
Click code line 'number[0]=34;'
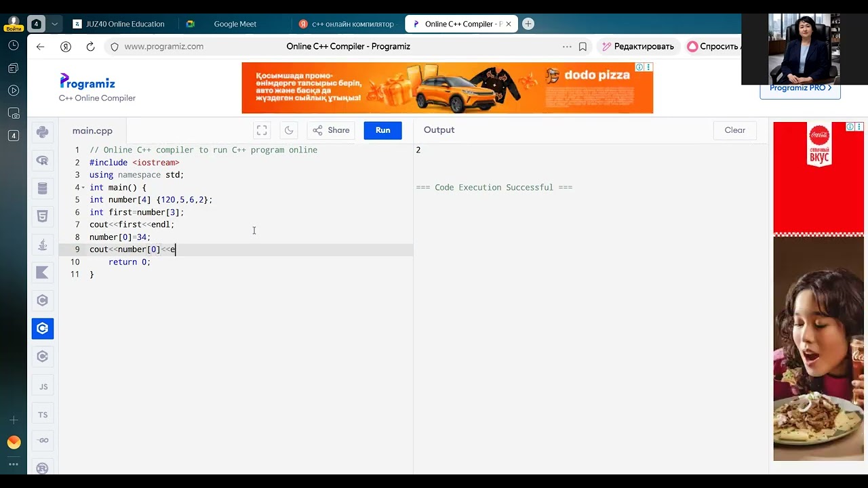120,237
